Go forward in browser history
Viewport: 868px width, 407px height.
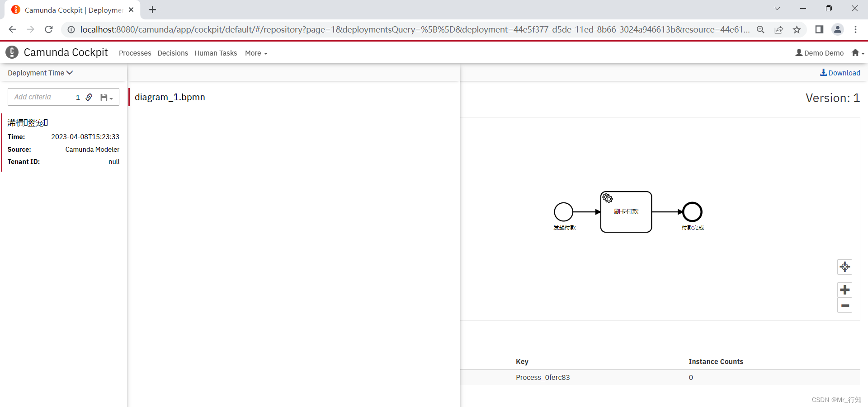click(30, 29)
